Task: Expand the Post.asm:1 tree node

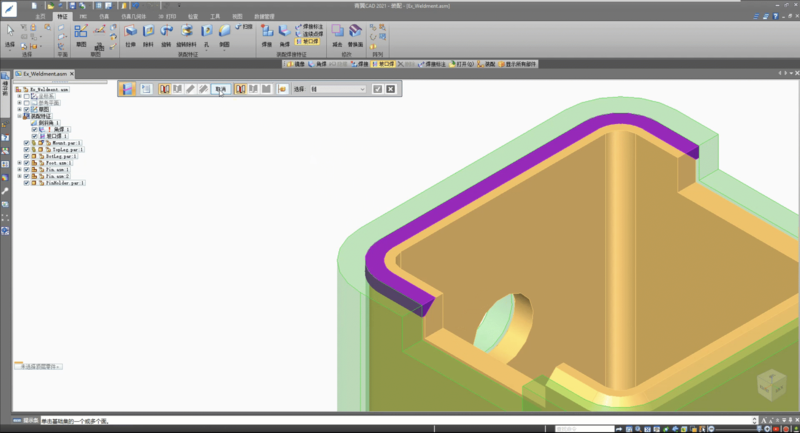Action: click(x=19, y=164)
